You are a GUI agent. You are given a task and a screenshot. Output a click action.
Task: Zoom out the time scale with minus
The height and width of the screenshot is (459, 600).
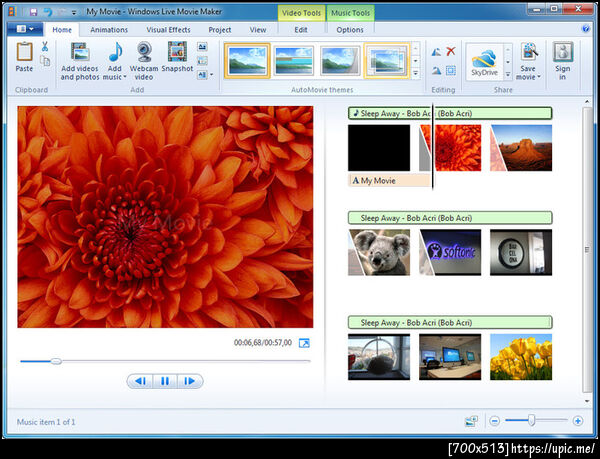click(x=494, y=421)
